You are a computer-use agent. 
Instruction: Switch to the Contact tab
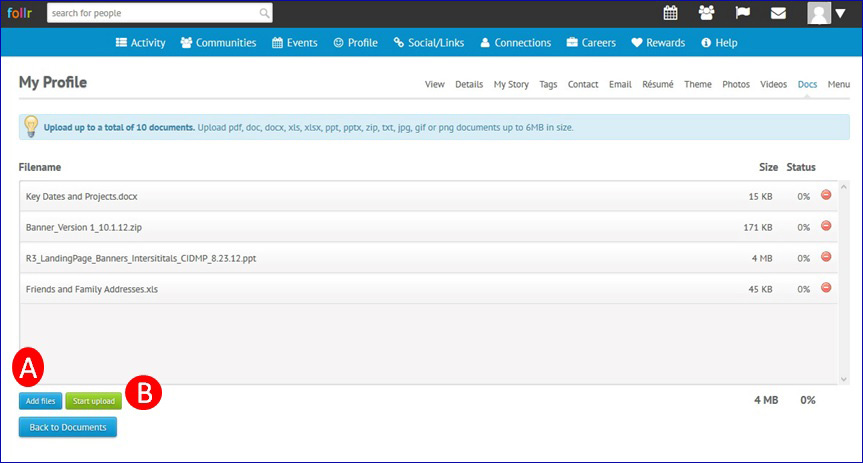coord(583,84)
